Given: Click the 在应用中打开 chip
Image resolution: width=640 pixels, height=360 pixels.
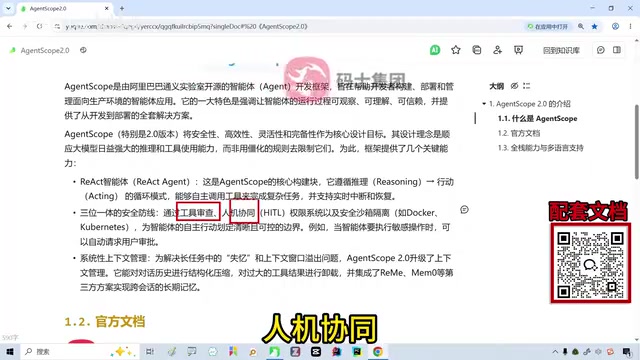Looking at the screenshot, I should (548, 26).
